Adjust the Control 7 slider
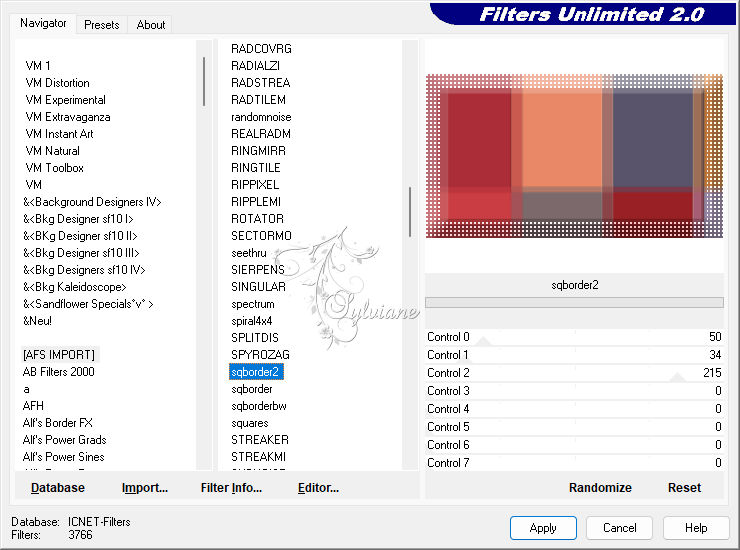 [574, 462]
